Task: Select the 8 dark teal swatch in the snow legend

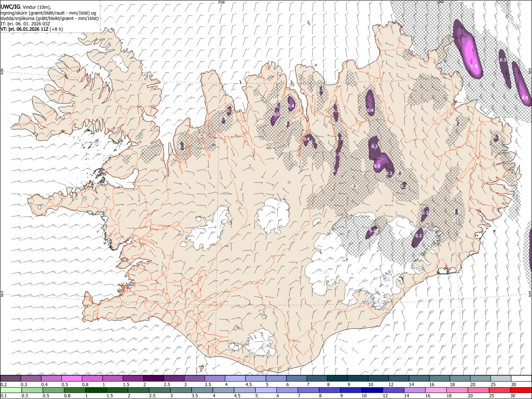Action: point(337,379)
